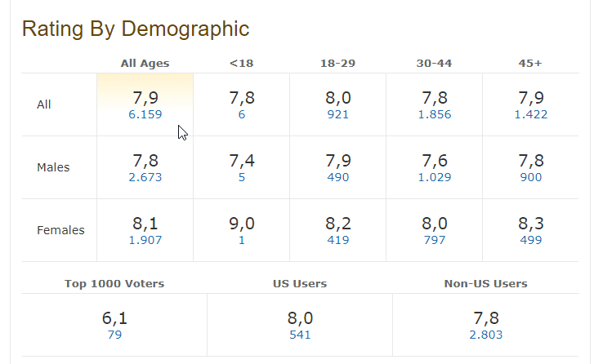Open the 1.029 votes link for Males 30-44

point(434,178)
